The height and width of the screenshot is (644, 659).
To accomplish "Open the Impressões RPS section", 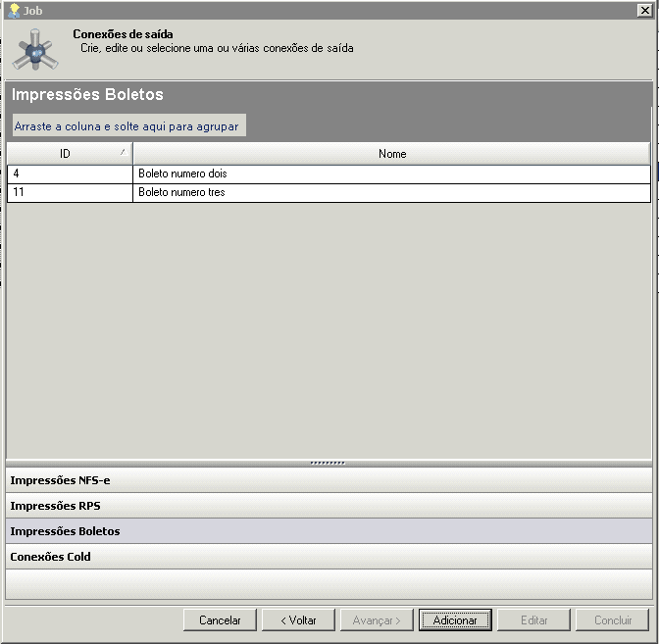I will (329, 506).
